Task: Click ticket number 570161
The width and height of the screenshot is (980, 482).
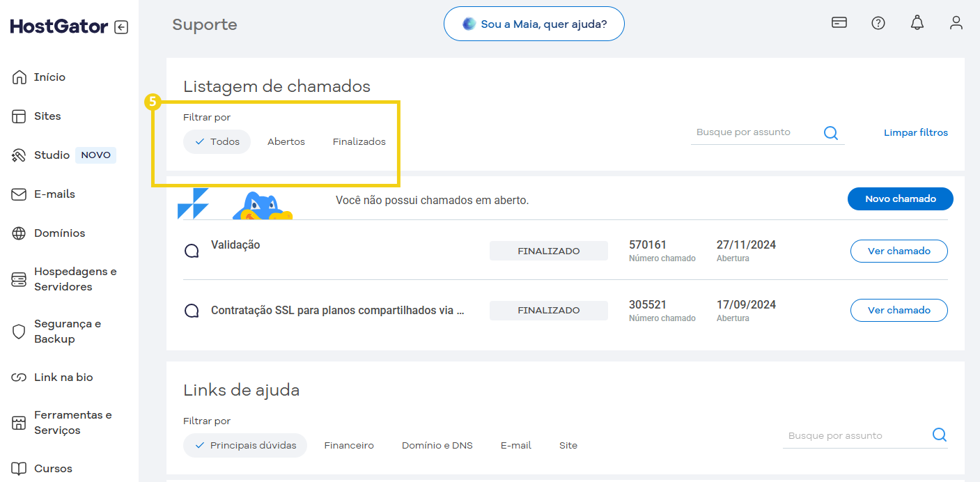Action: pos(648,245)
